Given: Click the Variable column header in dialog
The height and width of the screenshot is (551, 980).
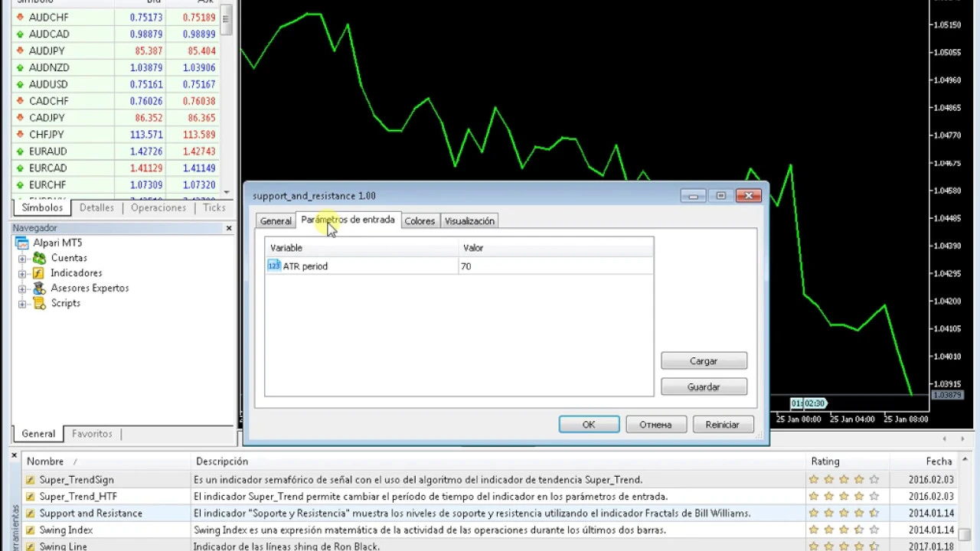Looking at the screenshot, I should point(361,248).
